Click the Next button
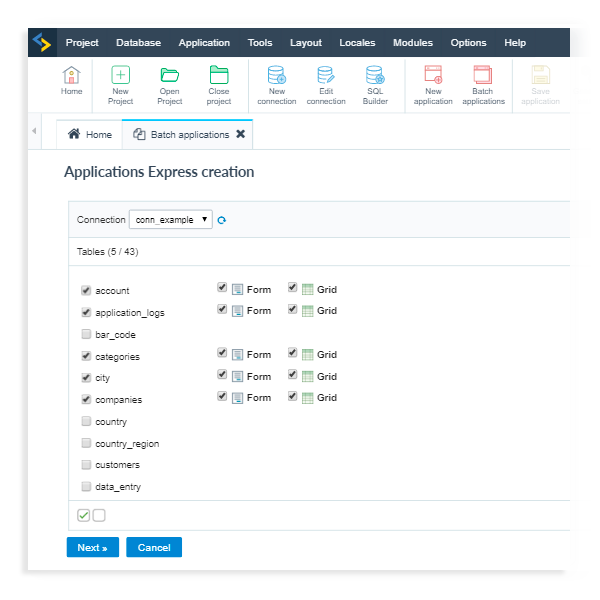The image size is (600, 600). (x=92, y=548)
